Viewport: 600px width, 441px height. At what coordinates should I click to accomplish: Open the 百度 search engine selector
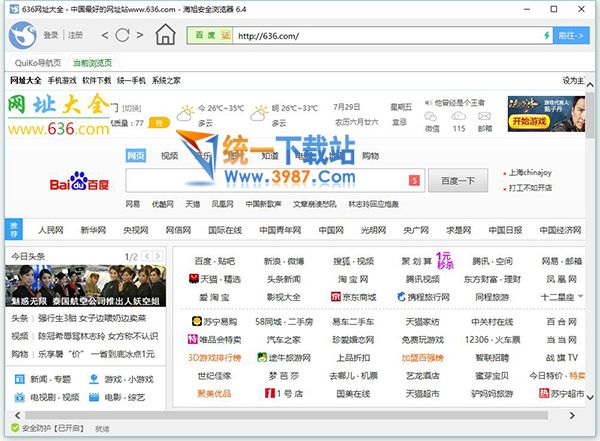(x=210, y=36)
